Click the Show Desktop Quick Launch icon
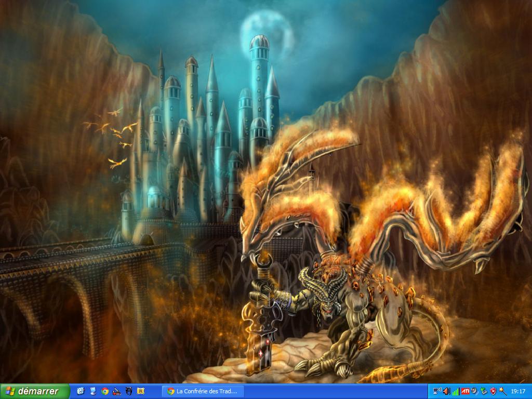The width and height of the screenshot is (532, 399). [x=93, y=391]
